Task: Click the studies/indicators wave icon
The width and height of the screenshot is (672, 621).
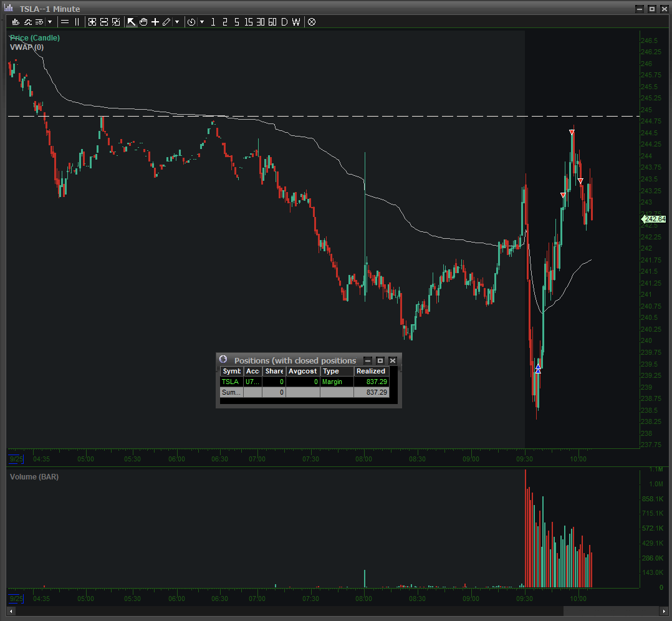Action: coord(28,22)
